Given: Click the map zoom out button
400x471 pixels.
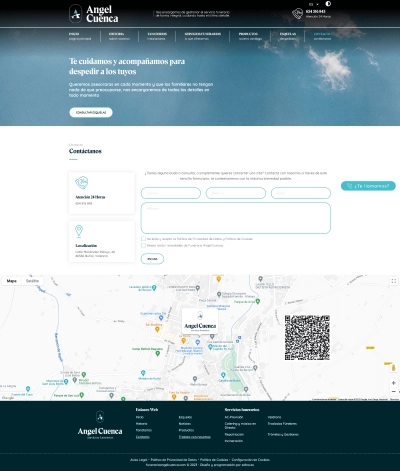Looking at the screenshot, I should (394, 391).
